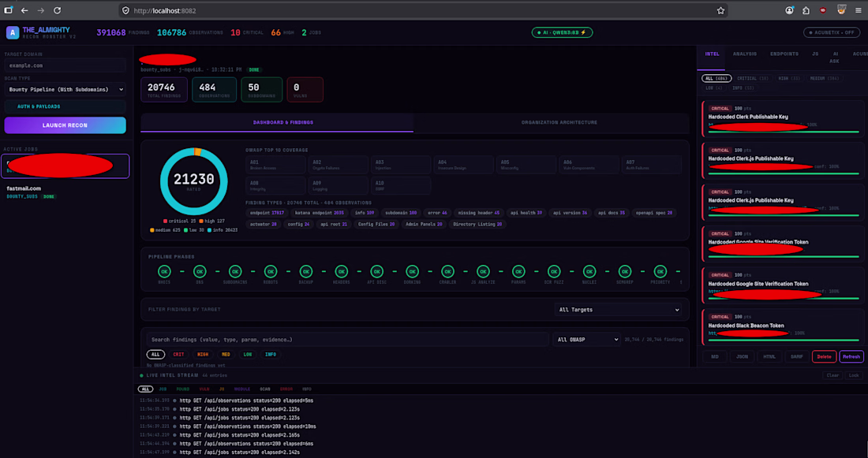Open the All OWASP filter dropdown

click(586, 340)
